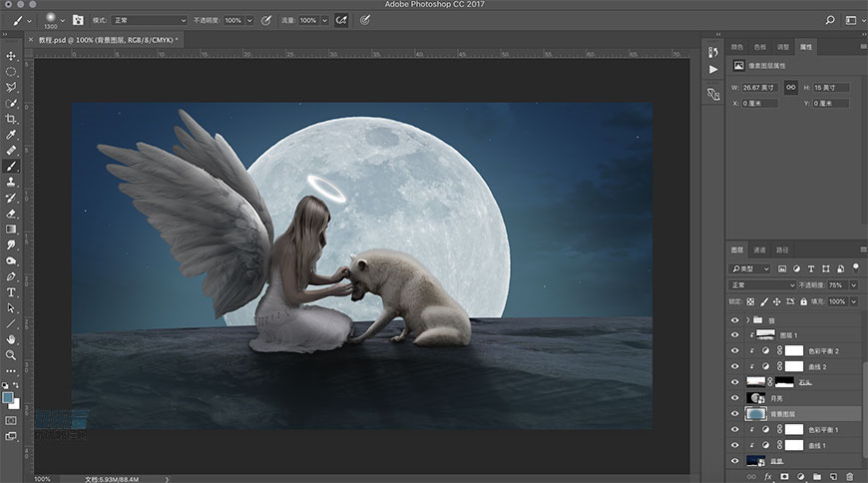Open the Actions panel play icon
Viewport: 868px width, 483px height.
point(713,69)
